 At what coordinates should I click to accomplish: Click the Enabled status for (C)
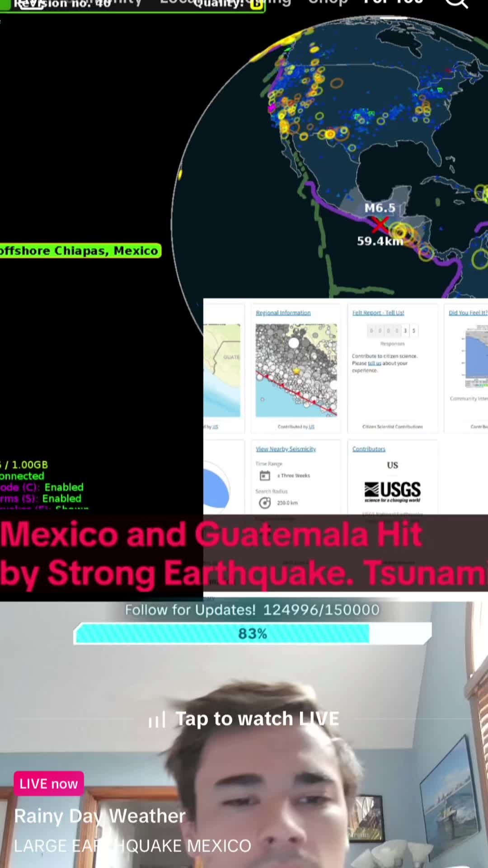point(64,487)
